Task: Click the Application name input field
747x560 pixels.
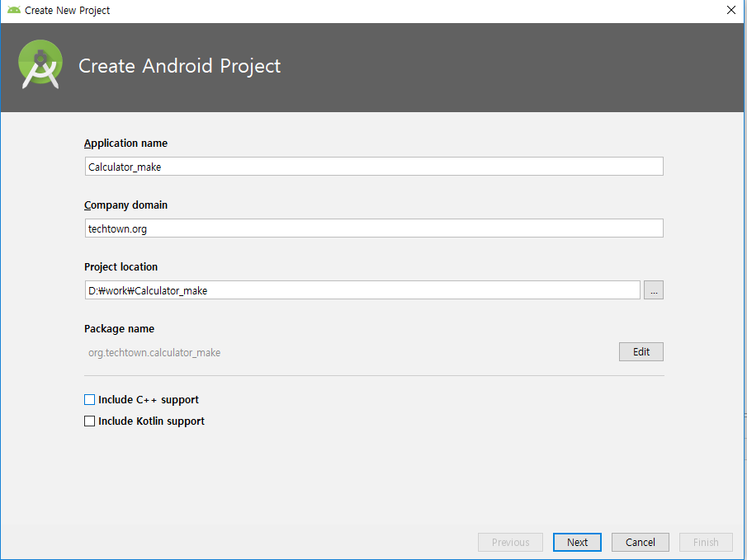Action: click(374, 167)
